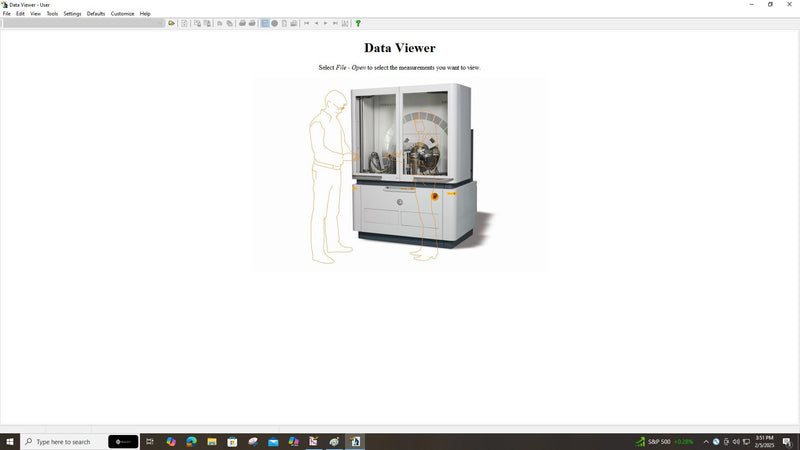Open File Explorer from taskbar
Screen dimensions: 800x450
[212, 442]
